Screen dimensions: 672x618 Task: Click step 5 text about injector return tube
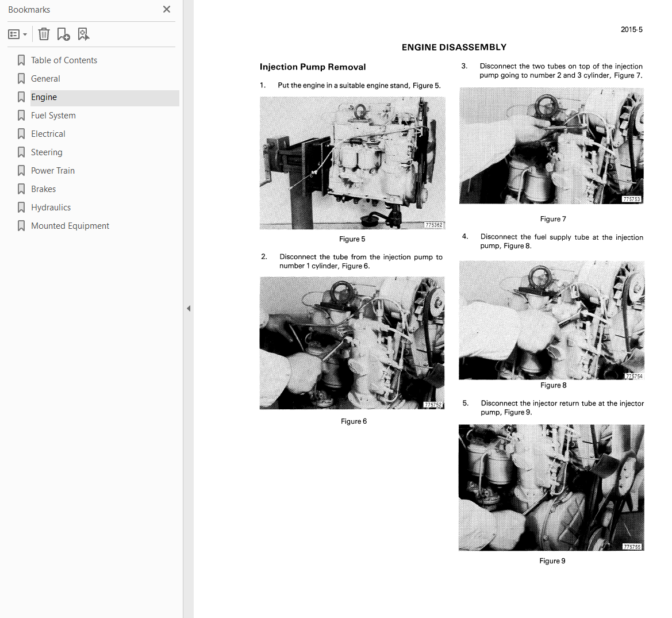pos(562,408)
